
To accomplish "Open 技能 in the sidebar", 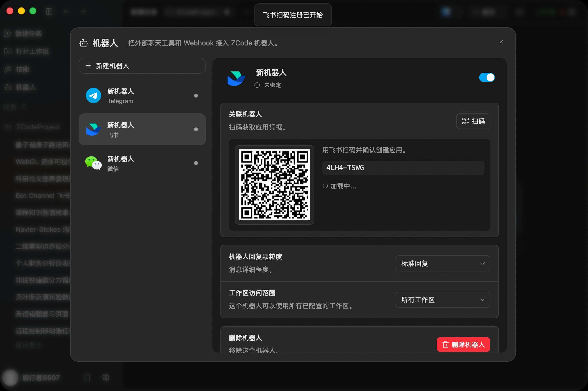I will (17, 69).
